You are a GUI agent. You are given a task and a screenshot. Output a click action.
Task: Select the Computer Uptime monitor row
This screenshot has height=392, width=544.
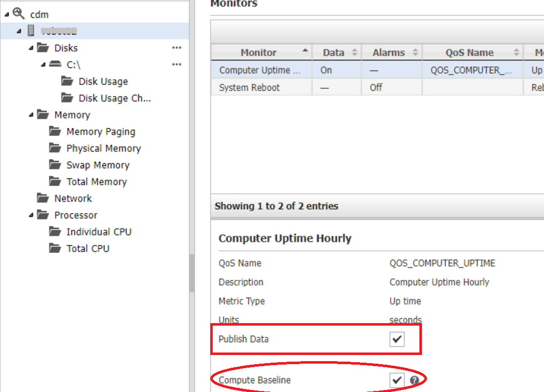click(261, 70)
